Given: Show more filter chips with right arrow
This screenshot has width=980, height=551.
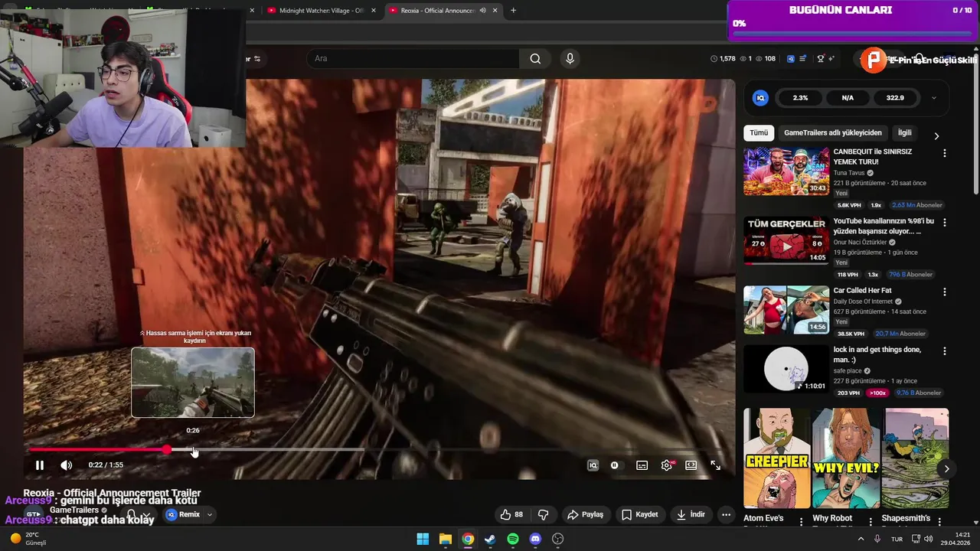Looking at the screenshot, I should (x=936, y=135).
